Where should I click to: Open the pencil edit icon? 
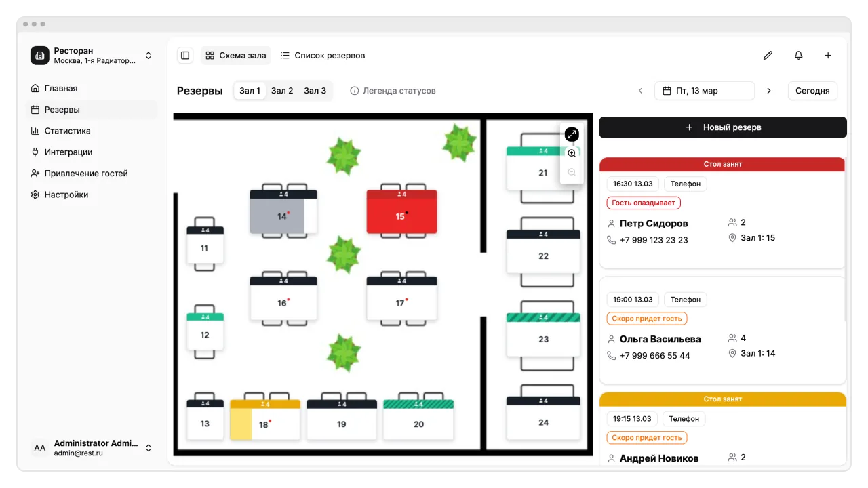(768, 56)
